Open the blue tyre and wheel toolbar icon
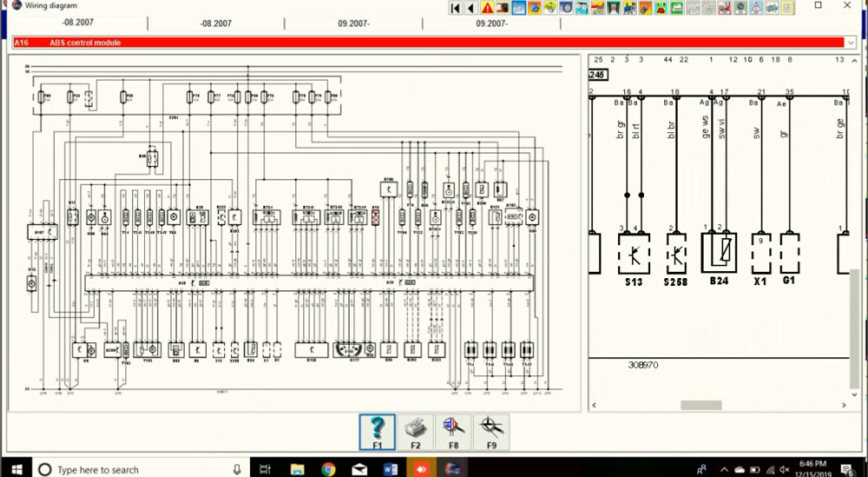The image size is (868, 477). [x=566, y=8]
